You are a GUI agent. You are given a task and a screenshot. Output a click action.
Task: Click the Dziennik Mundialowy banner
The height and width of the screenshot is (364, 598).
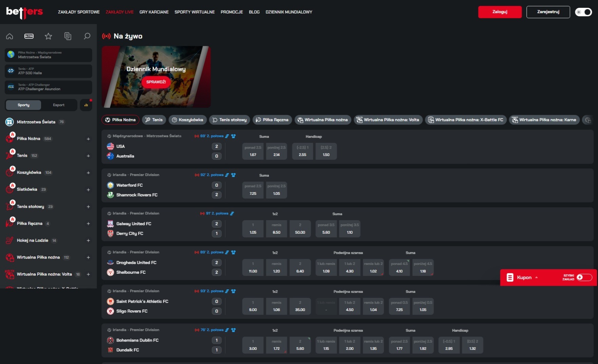pos(156,77)
